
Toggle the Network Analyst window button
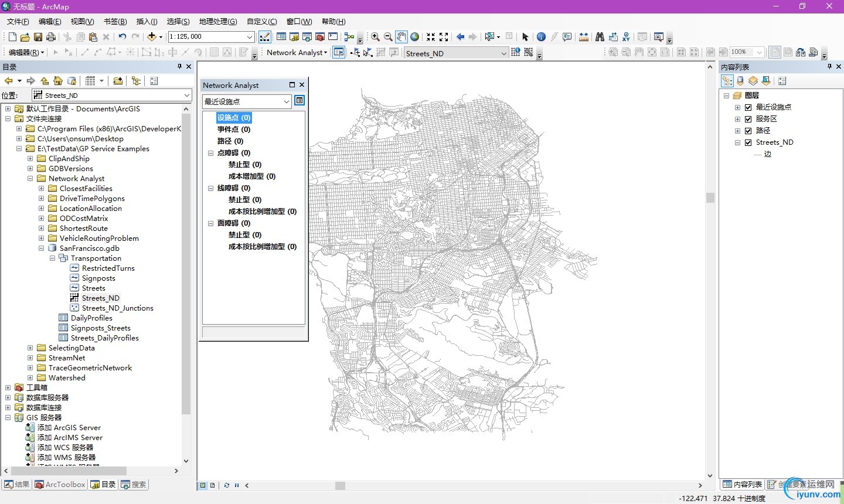click(339, 53)
